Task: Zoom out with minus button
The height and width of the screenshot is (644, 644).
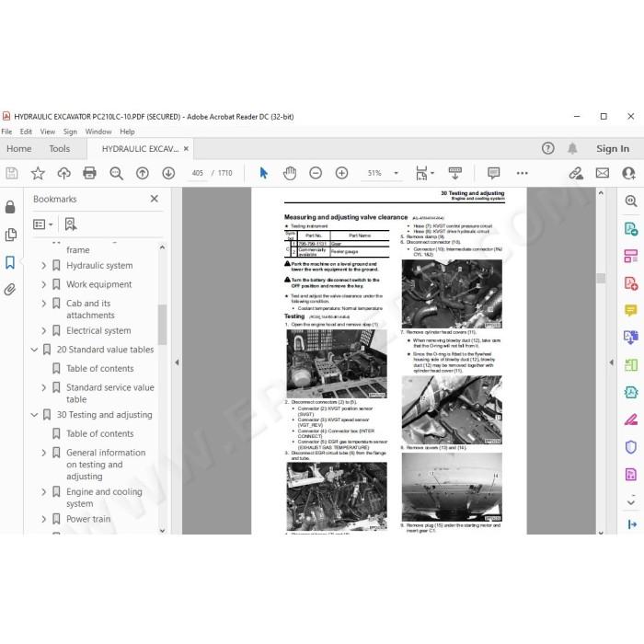Action: pos(316,173)
